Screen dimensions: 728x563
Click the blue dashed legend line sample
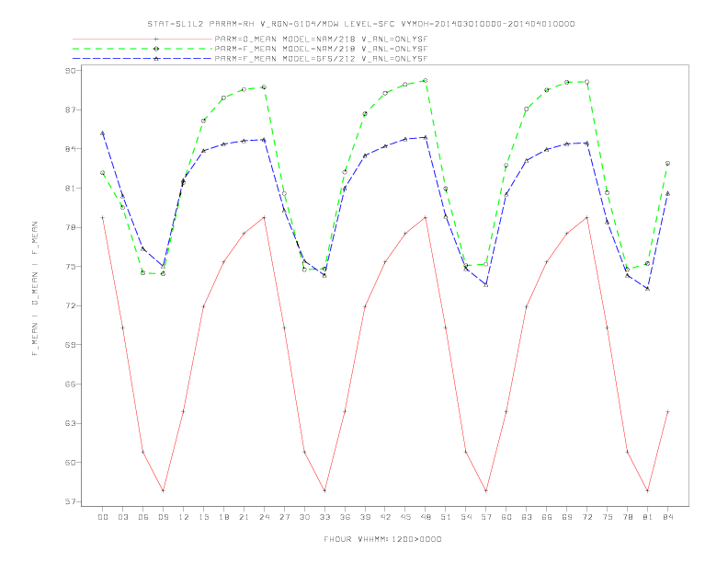142,59
